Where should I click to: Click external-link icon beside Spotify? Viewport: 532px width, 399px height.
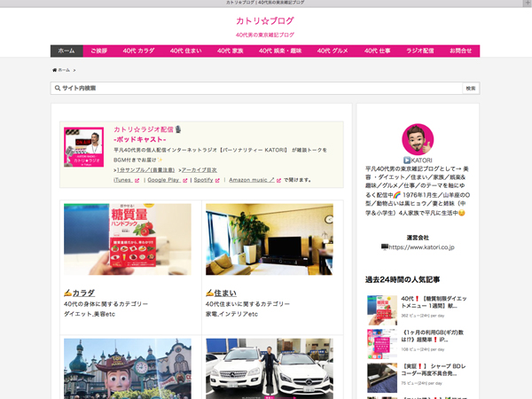point(217,181)
